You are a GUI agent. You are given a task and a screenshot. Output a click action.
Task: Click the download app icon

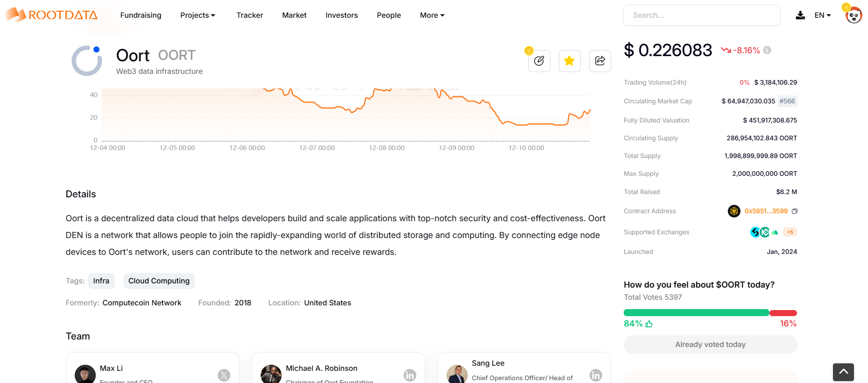(800, 15)
